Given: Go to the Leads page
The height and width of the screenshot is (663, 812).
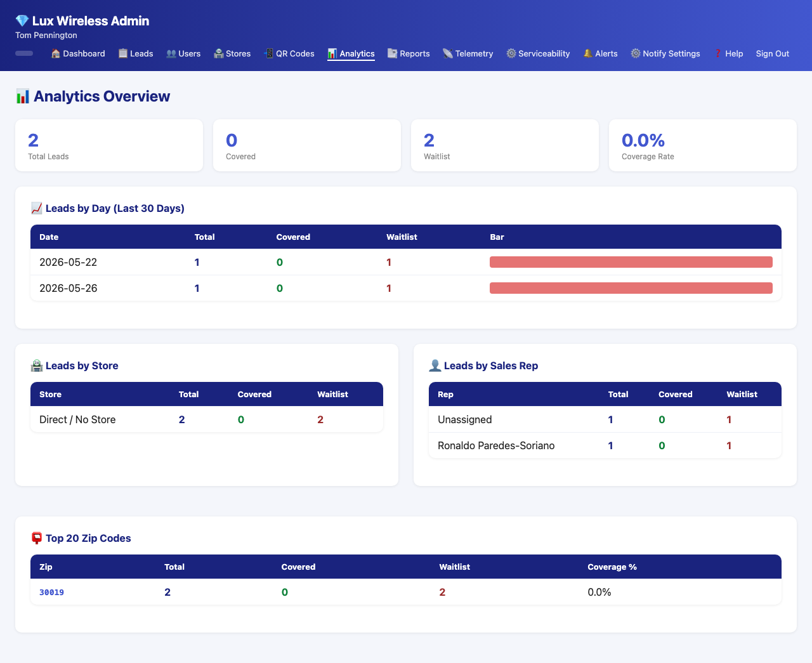Looking at the screenshot, I should 136,53.
